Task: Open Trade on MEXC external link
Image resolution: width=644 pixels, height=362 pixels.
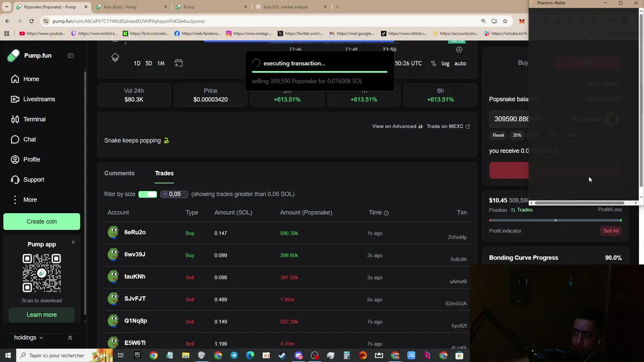Action: pyautogui.click(x=448, y=126)
